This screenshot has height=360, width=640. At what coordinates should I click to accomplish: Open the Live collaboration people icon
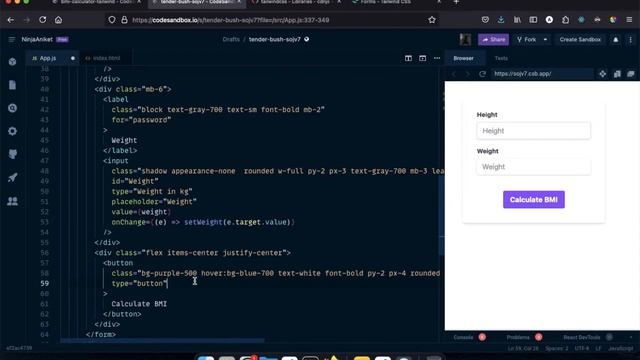click(x=13, y=201)
